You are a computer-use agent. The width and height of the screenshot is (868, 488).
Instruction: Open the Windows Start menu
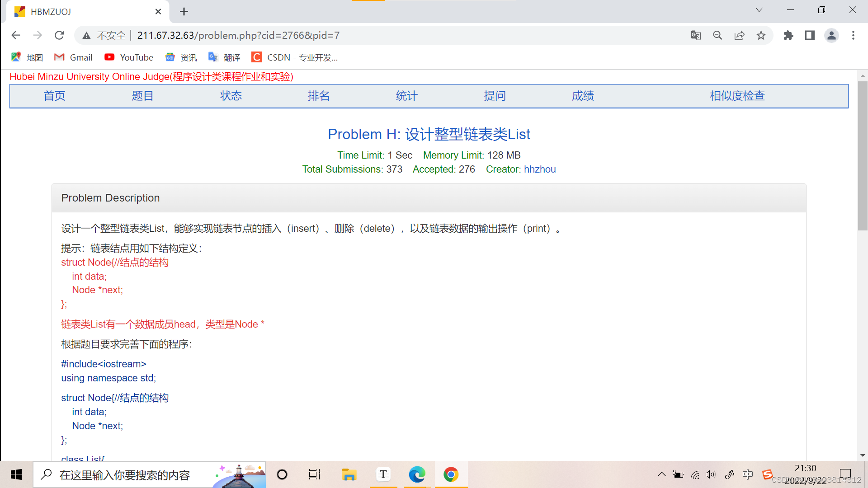click(16, 474)
